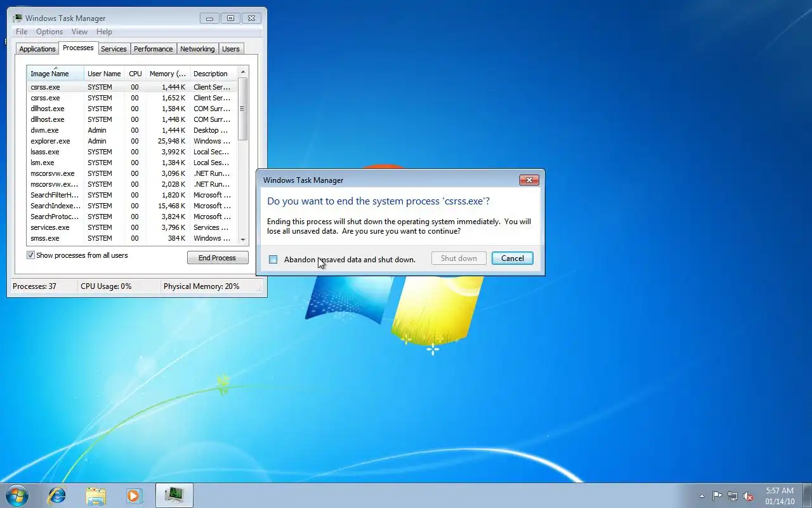Image resolution: width=812 pixels, height=508 pixels.
Task: Select dllhost.exe row with 1,448 K
Action: coord(132,119)
